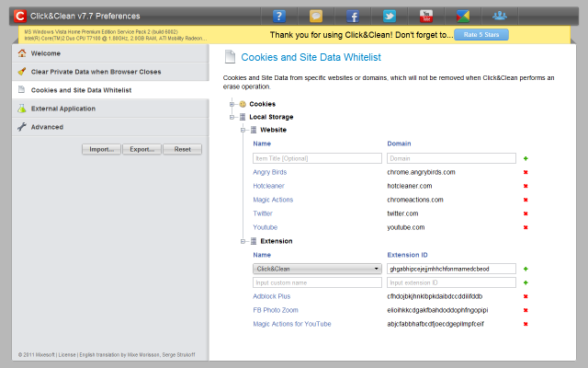
Task: Remove the Hotcleaner whitelist entry
Action: coord(526,186)
